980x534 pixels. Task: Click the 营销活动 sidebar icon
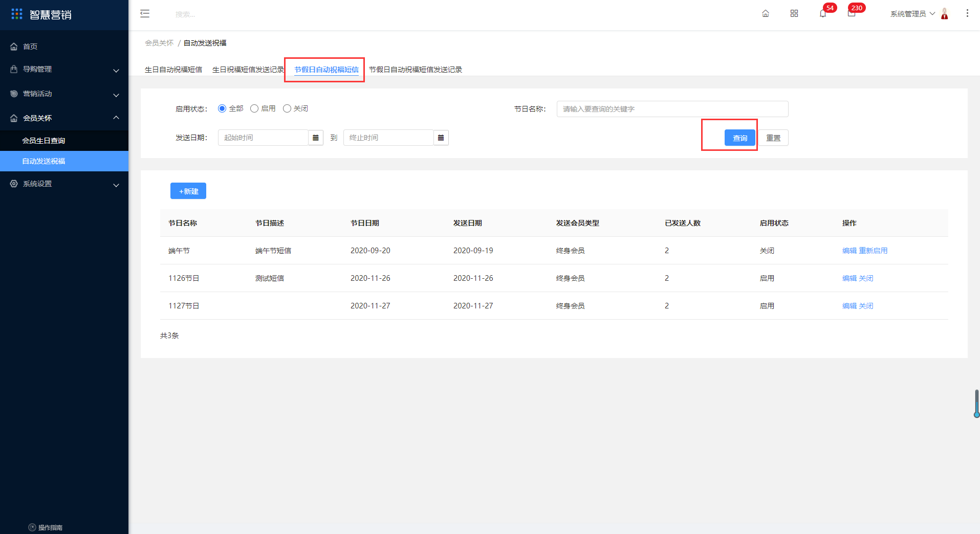coord(14,94)
